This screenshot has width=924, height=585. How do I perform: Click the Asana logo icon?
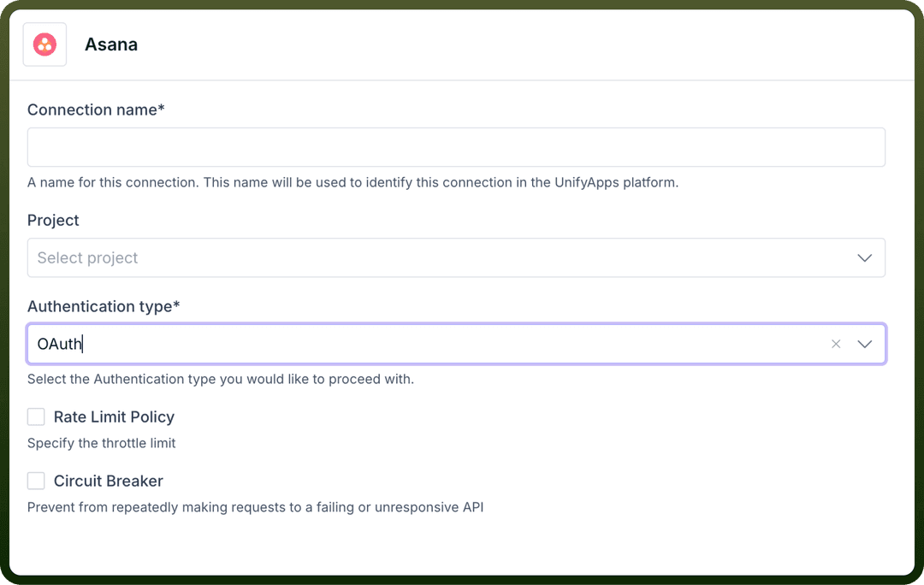coord(44,44)
